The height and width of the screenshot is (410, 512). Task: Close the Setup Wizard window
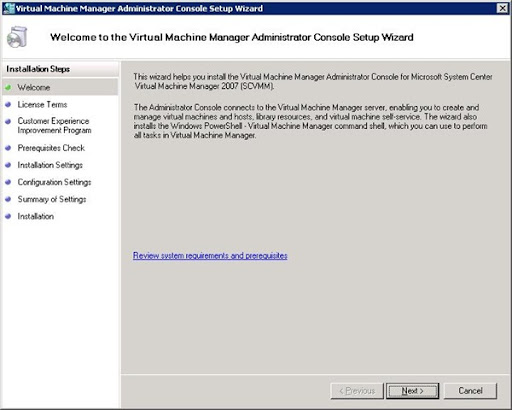(x=502, y=8)
